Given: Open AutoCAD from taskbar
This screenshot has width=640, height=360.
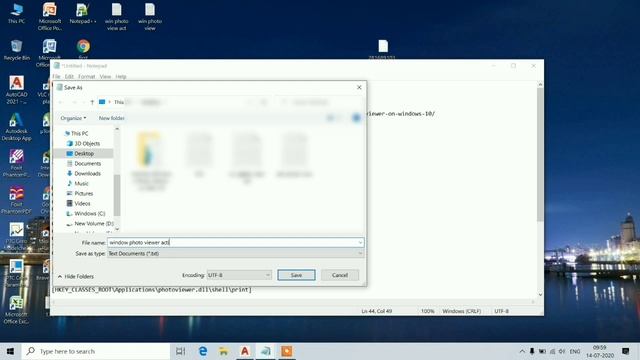Looking at the screenshot, I should (x=245, y=351).
